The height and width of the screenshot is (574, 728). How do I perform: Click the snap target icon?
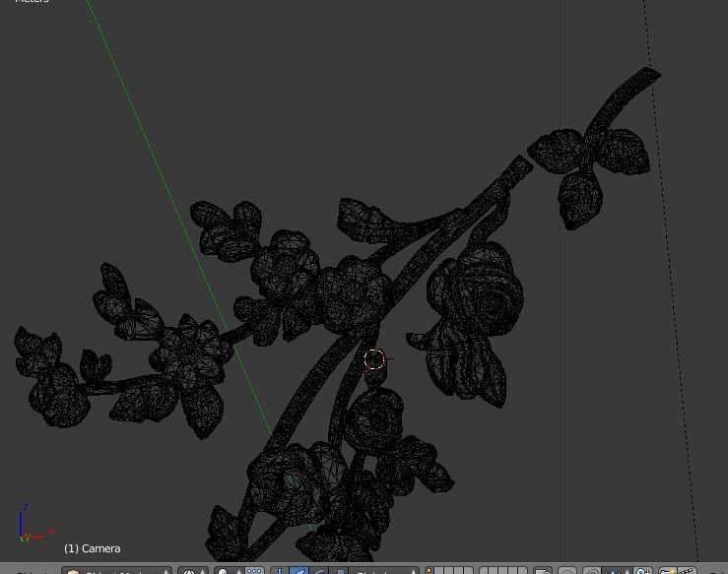[x=643, y=571]
